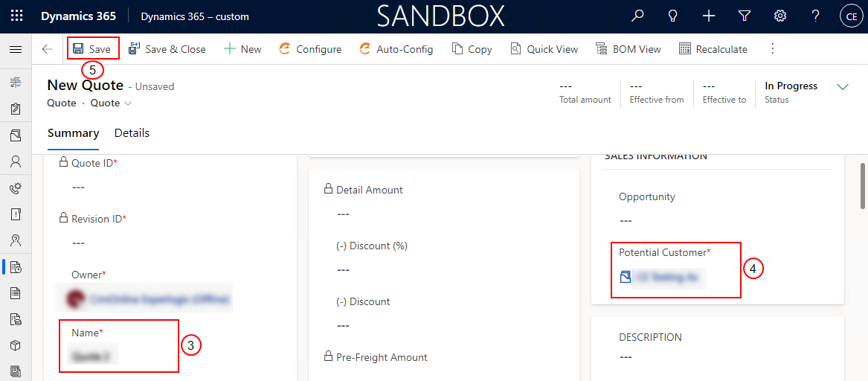The image size is (868, 381).
Task: Open the Potential Customer lookup value
Action: [x=669, y=276]
